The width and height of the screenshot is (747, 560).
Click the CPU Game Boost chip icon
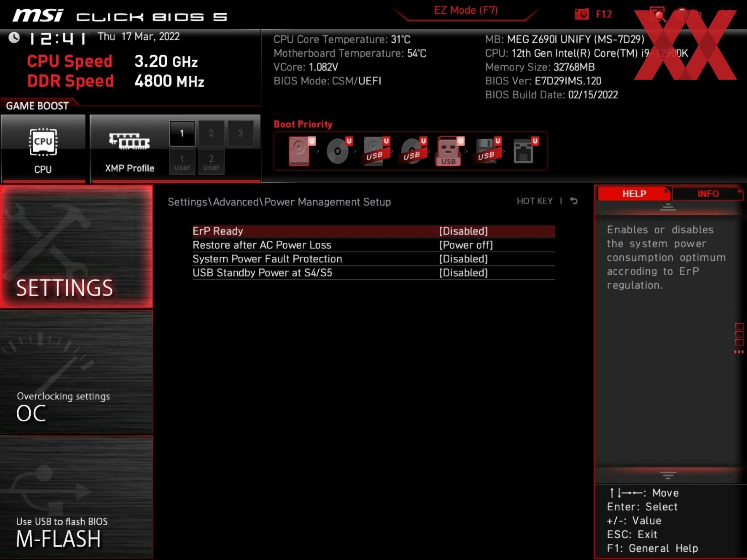click(43, 142)
